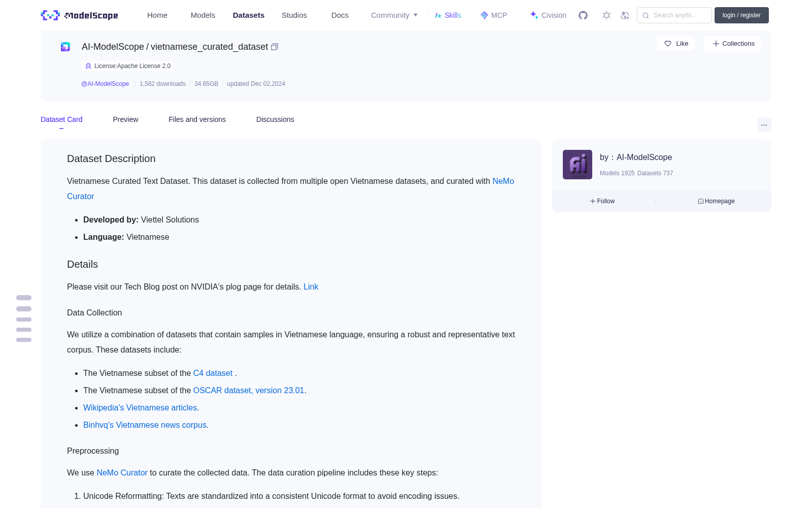Go to the Home menu item
Image resolution: width=812 pixels, height=508 pixels.
157,15
